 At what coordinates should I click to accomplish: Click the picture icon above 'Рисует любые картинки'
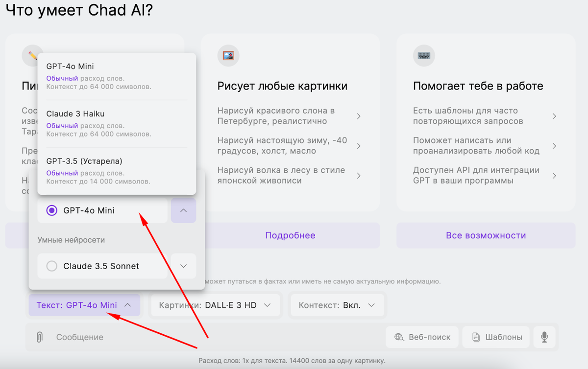(x=228, y=56)
